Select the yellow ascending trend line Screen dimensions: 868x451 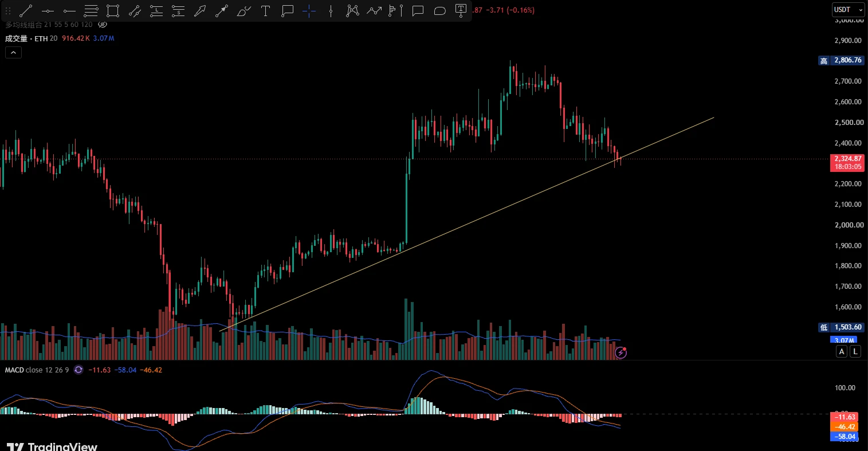coord(467,224)
